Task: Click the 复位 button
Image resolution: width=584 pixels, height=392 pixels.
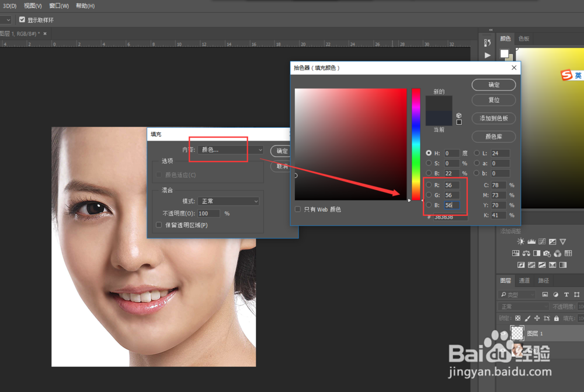Action: click(494, 100)
